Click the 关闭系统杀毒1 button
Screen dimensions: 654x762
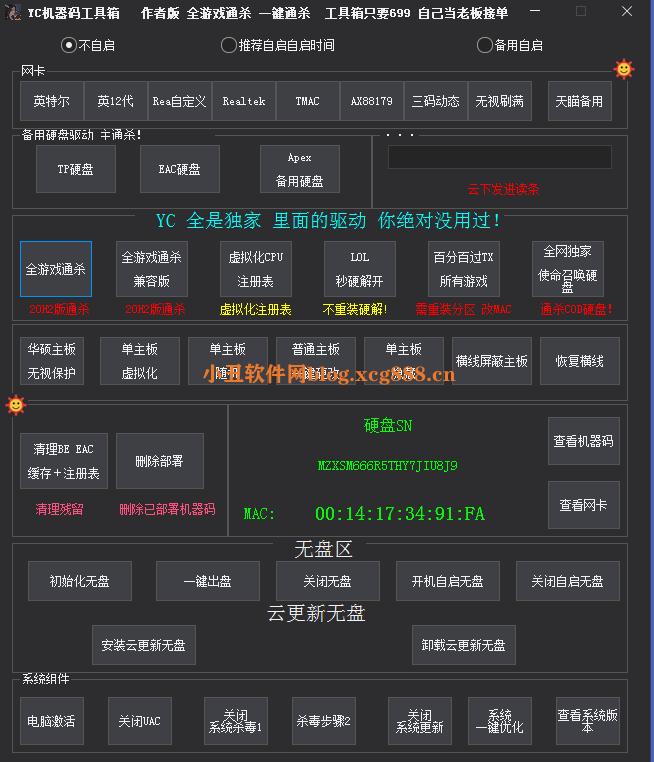point(236,721)
